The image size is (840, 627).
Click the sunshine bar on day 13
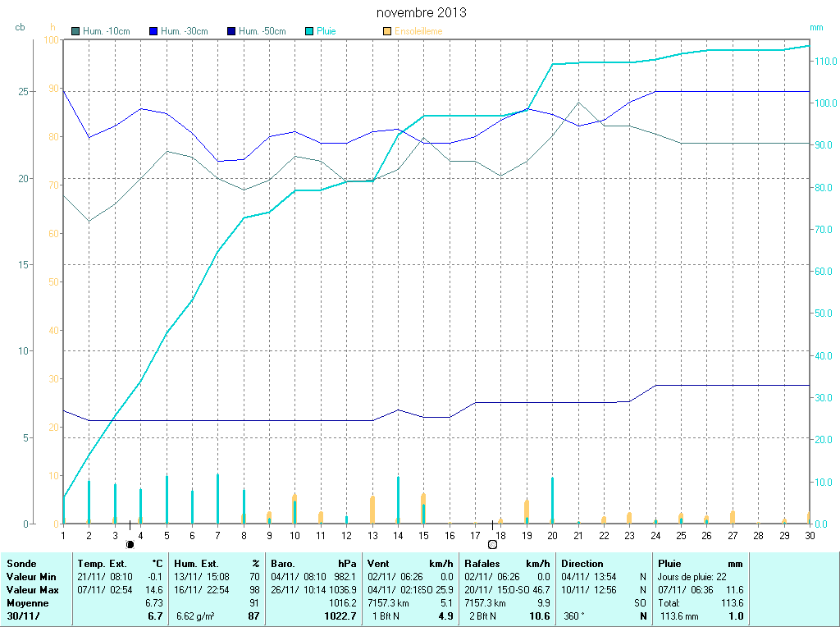(372, 510)
